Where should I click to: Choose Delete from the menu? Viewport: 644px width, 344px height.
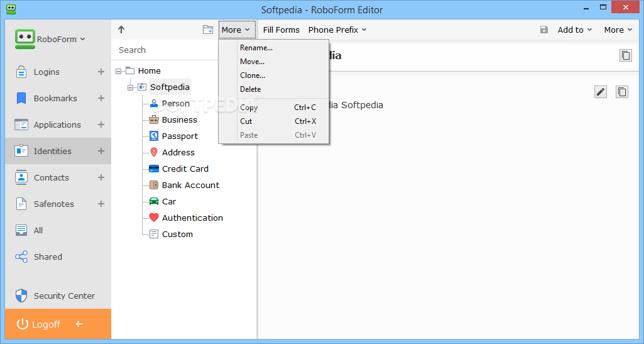click(274, 89)
